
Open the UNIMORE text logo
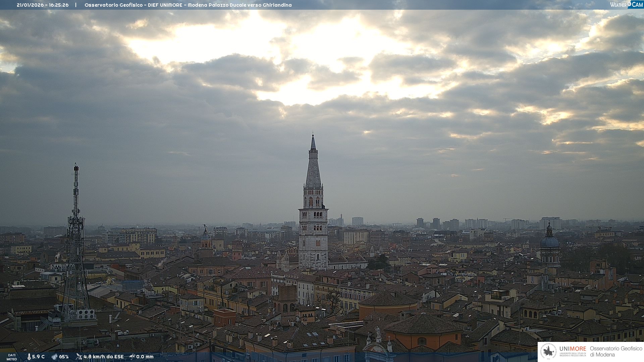tap(573, 349)
